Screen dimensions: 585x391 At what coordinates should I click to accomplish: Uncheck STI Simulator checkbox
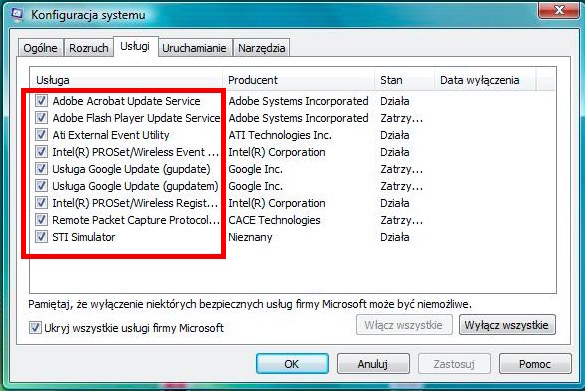click(41, 237)
